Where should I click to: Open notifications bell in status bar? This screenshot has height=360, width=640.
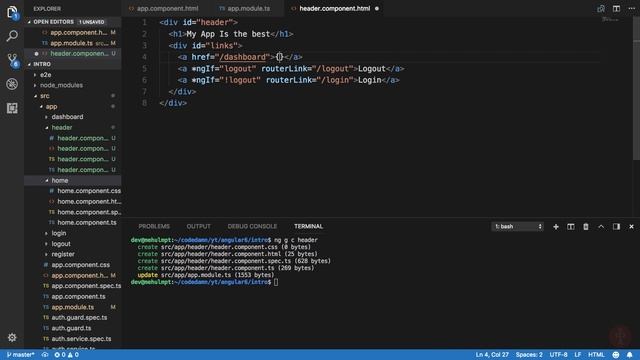(630, 355)
